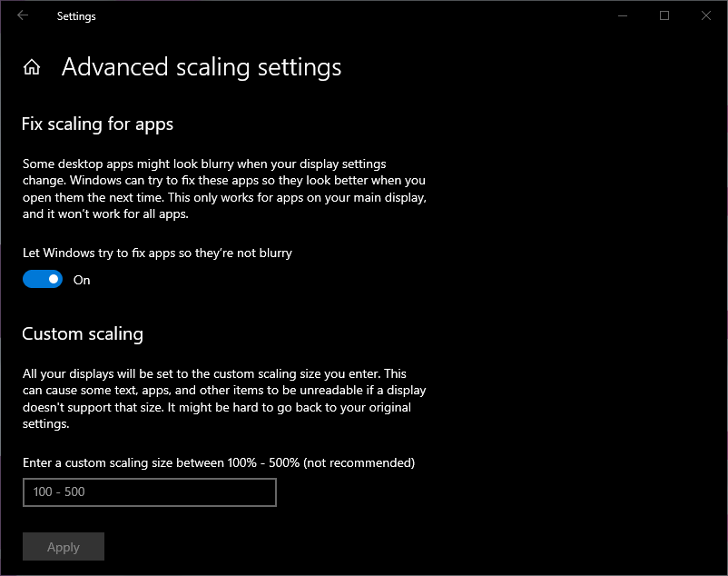Click the "Advanced scaling settings" page heading
The image size is (728, 576).
[202, 67]
